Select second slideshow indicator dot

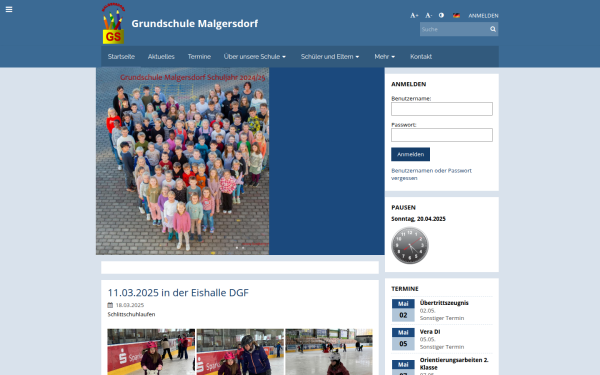(243, 248)
